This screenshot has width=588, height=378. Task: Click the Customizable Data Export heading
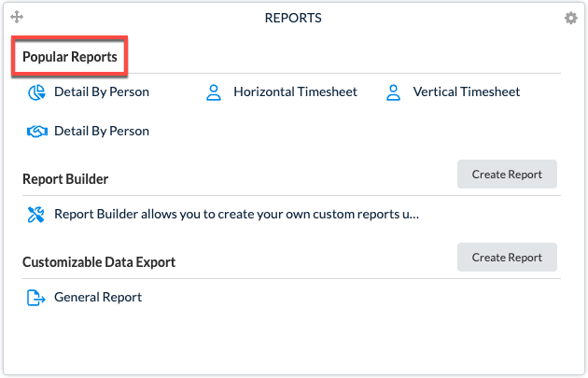[x=99, y=262]
